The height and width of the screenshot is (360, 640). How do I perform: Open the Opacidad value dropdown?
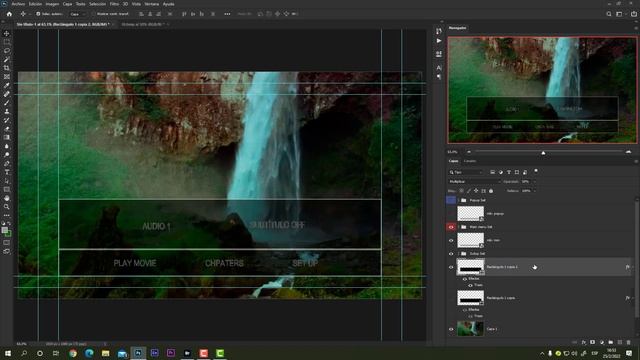tap(535, 182)
